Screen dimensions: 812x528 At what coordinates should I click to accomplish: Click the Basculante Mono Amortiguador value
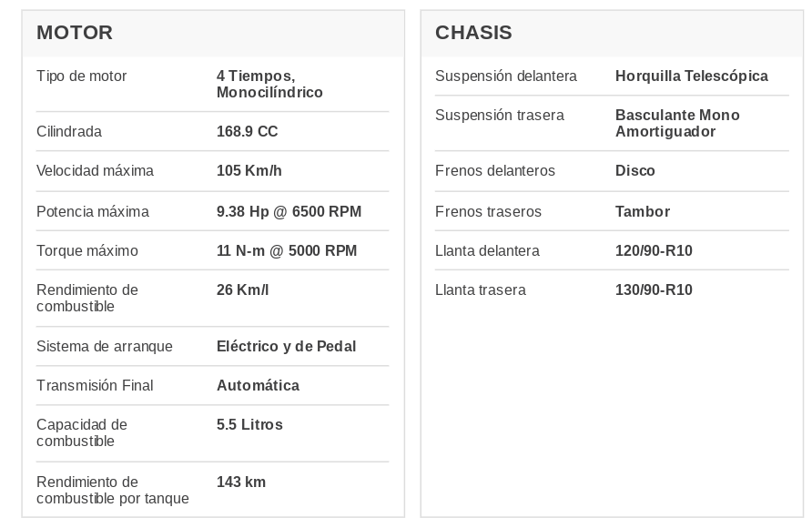[677, 123]
